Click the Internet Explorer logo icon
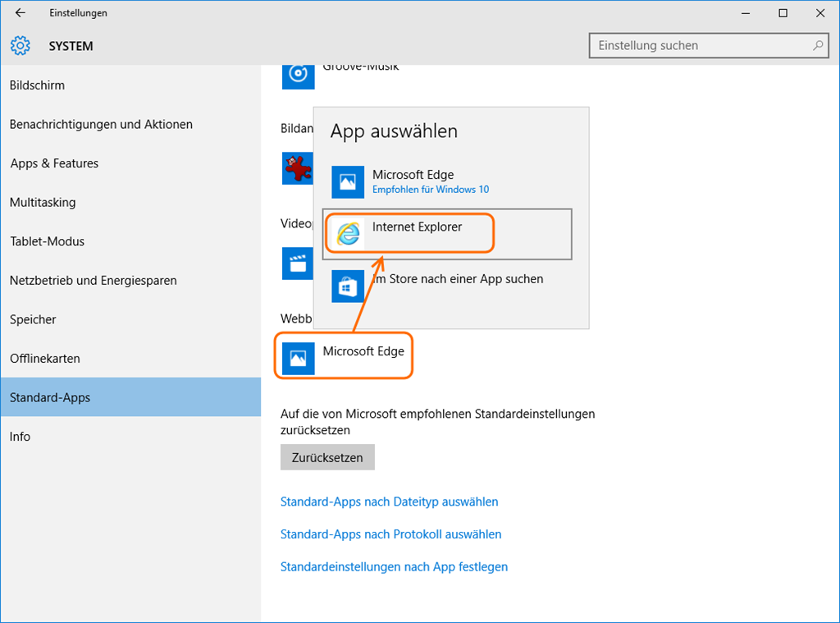 coord(349,234)
